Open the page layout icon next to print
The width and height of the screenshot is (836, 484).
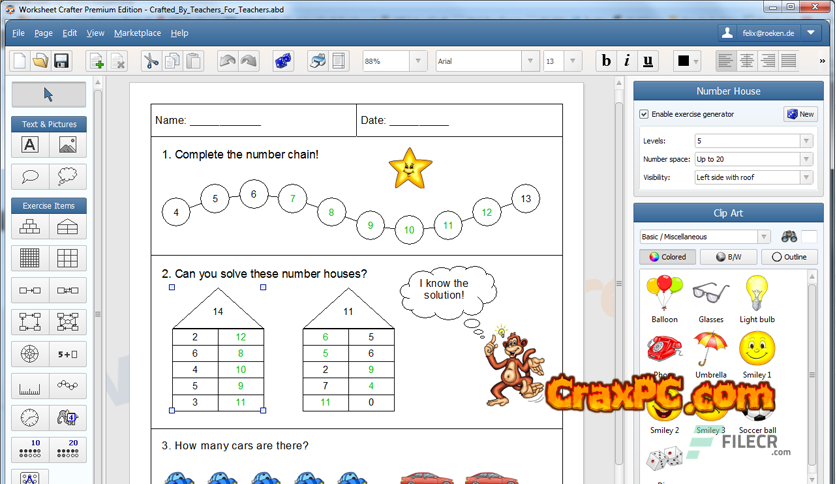pos(339,61)
